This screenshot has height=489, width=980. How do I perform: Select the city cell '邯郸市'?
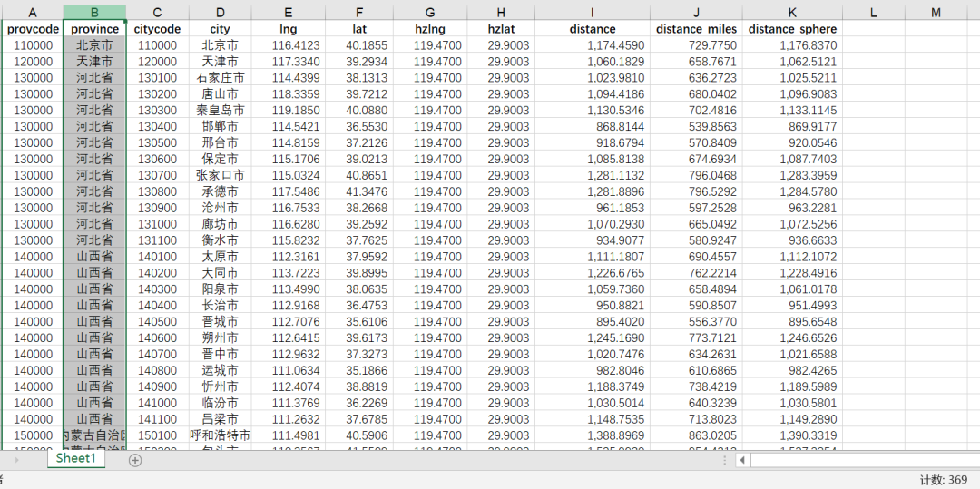220,126
